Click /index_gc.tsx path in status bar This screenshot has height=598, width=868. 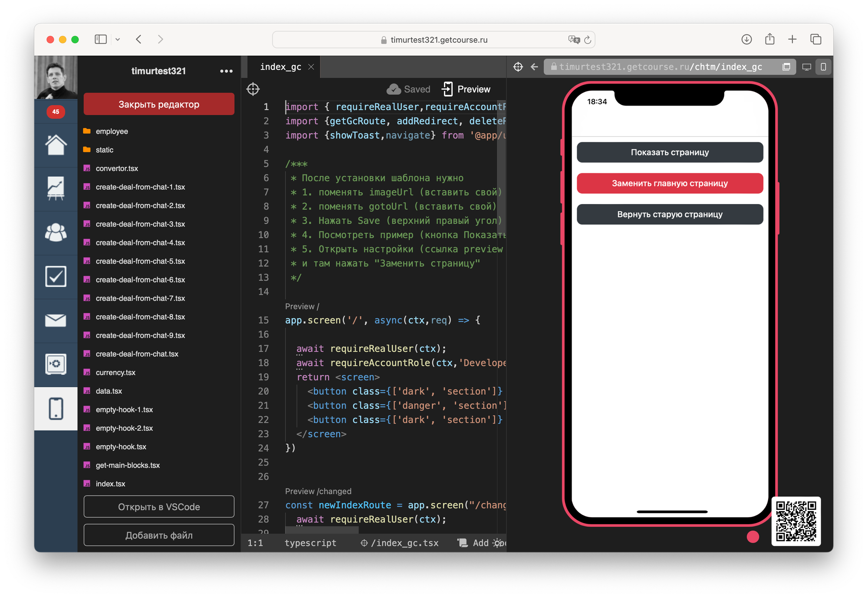click(400, 543)
